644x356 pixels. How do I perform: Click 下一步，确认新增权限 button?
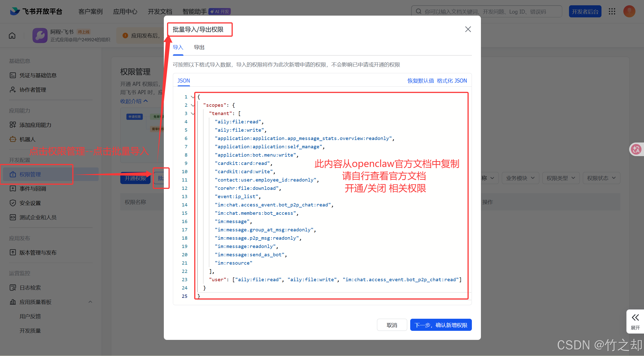441,325
